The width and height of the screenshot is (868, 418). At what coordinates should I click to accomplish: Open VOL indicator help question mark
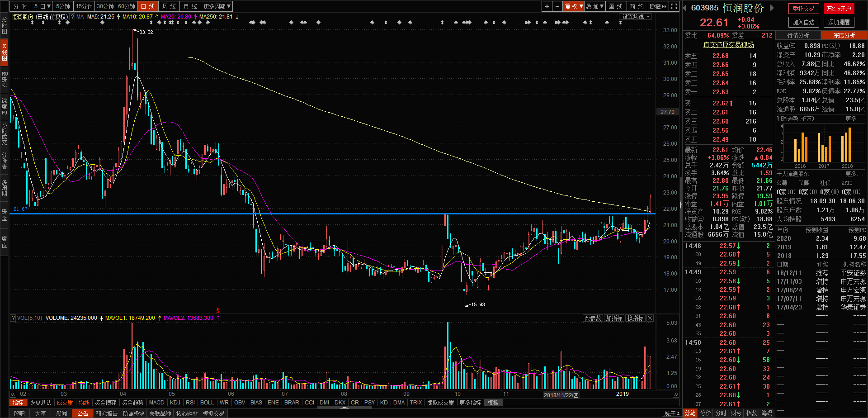13,318
